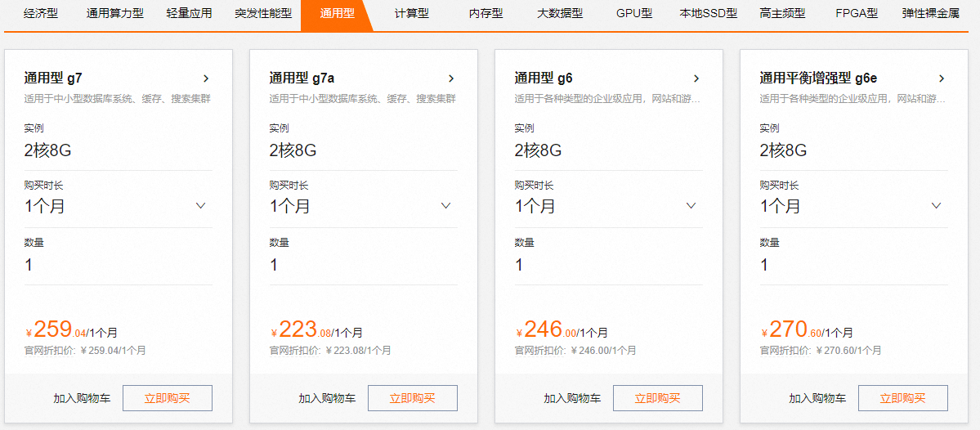Select 2核8G instance spec on g6 card
Image resolution: width=980 pixels, height=430 pixels.
pos(538,150)
